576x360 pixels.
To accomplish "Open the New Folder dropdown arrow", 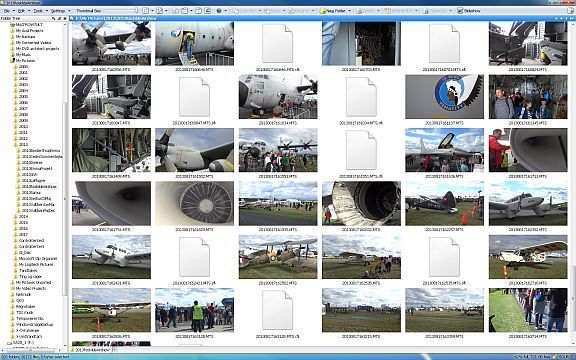I will [x=349, y=11].
